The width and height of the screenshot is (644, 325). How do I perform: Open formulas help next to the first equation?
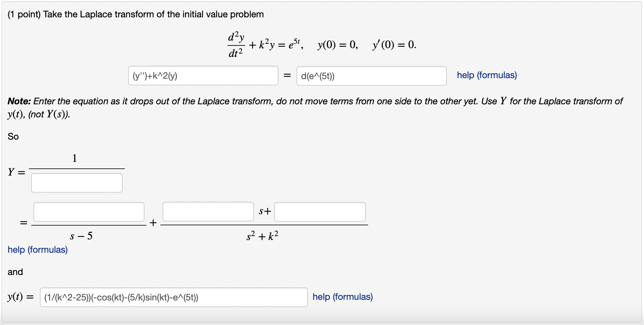click(486, 75)
